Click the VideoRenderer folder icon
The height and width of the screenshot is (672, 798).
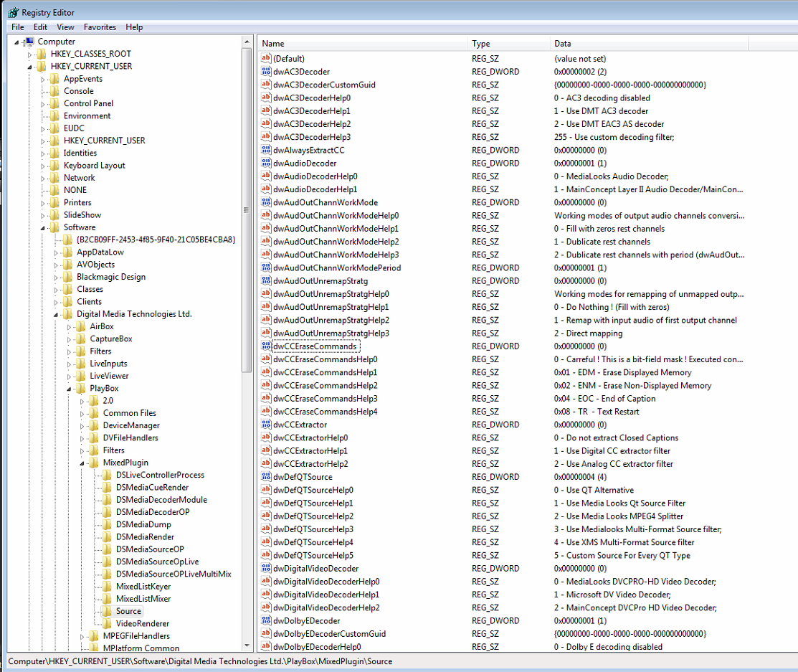point(108,624)
